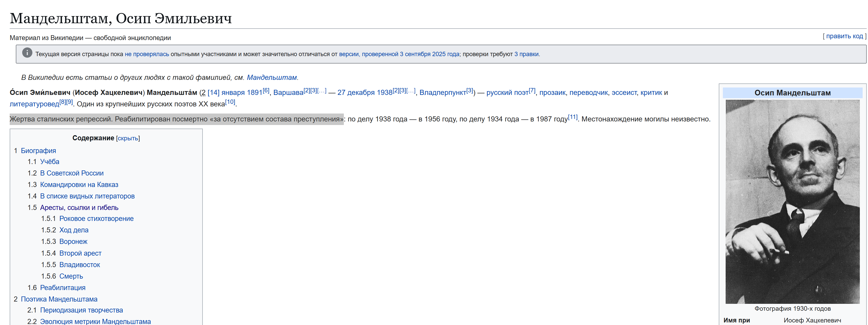Navigate to the Реабилитация section
This screenshot has height=325, width=868.
(63, 288)
